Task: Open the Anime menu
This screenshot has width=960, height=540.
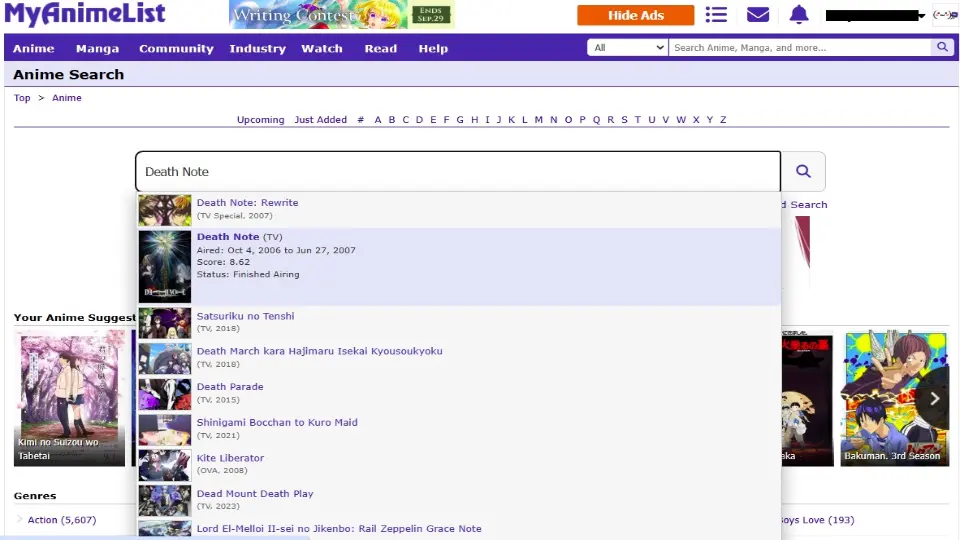Action: tap(34, 48)
